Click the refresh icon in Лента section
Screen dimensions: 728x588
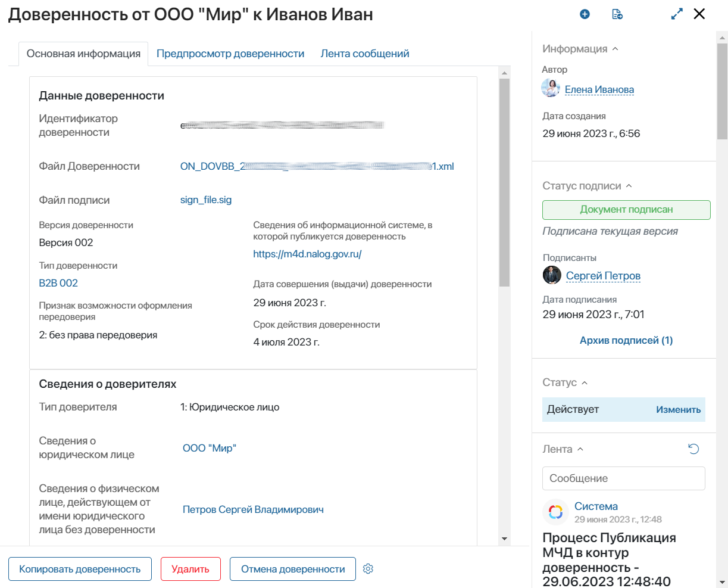tap(693, 449)
